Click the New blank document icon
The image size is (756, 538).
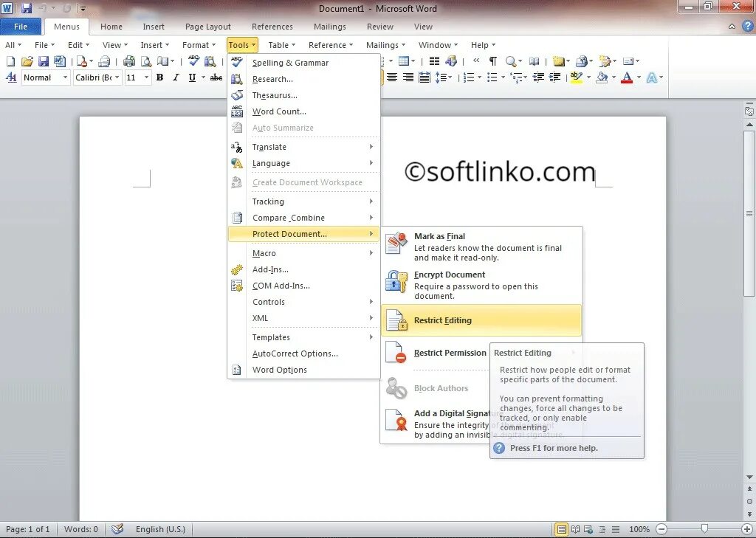[x=10, y=61]
